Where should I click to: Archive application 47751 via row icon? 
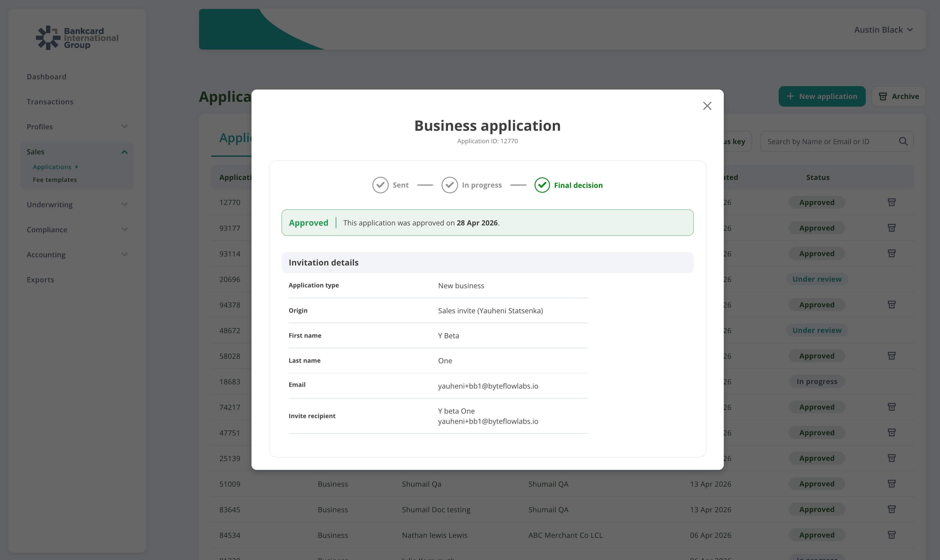[x=892, y=432]
